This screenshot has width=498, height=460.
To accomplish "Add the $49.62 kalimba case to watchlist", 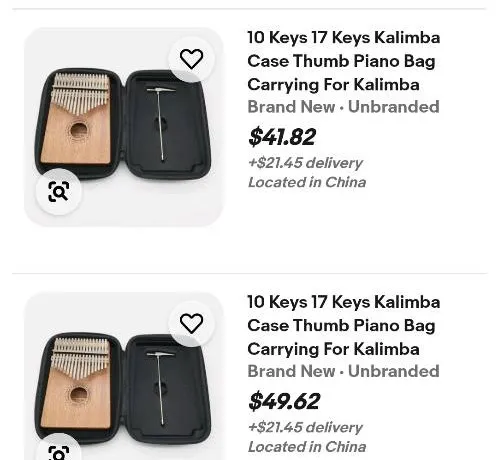I will [191, 323].
